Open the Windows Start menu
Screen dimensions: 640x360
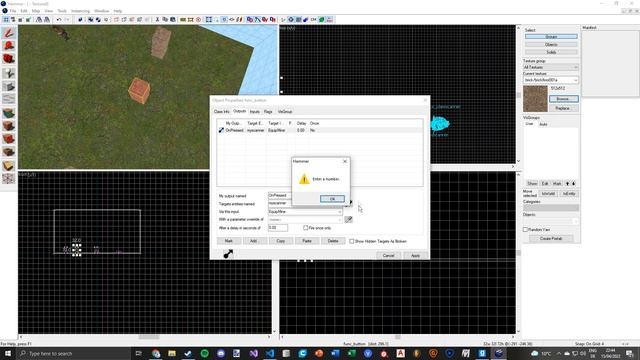(8, 353)
